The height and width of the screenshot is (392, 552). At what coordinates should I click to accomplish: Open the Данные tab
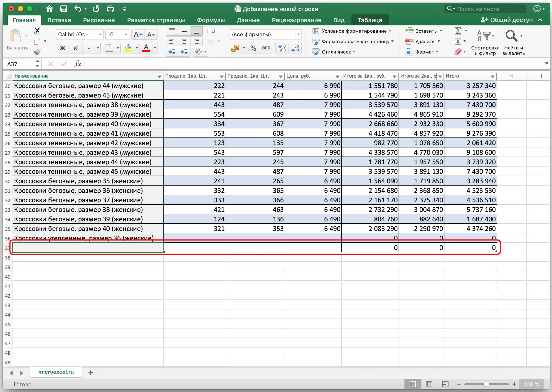[x=248, y=20]
